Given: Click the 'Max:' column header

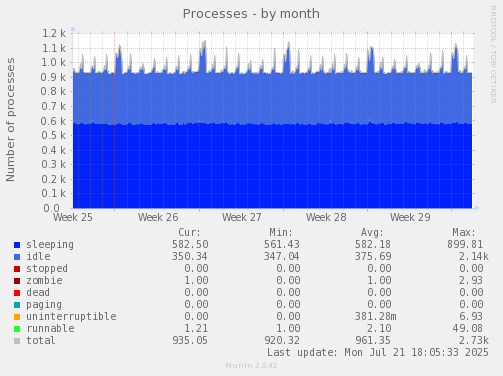Looking at the screenshot, I should coord(464,232).
